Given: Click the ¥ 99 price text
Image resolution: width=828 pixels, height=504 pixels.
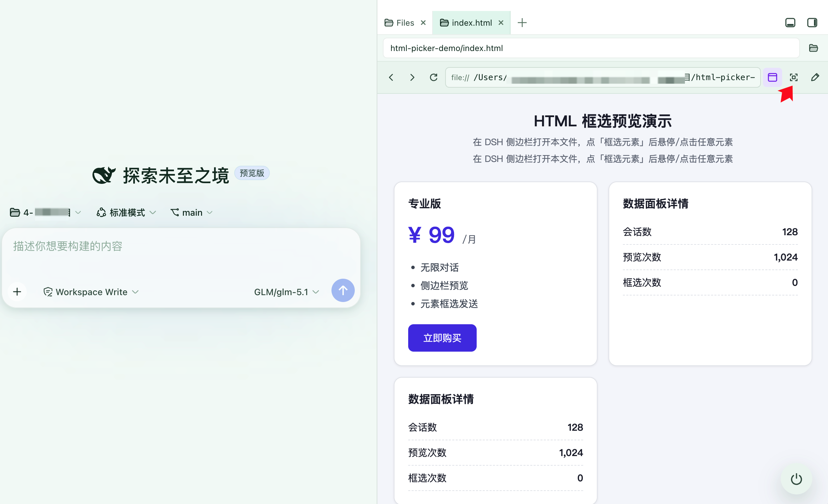Looking at the screenshot, I should click(431, 235).
